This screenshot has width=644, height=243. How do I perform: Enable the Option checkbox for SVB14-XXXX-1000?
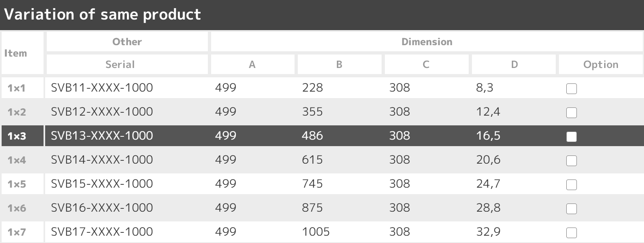(571, 161)
